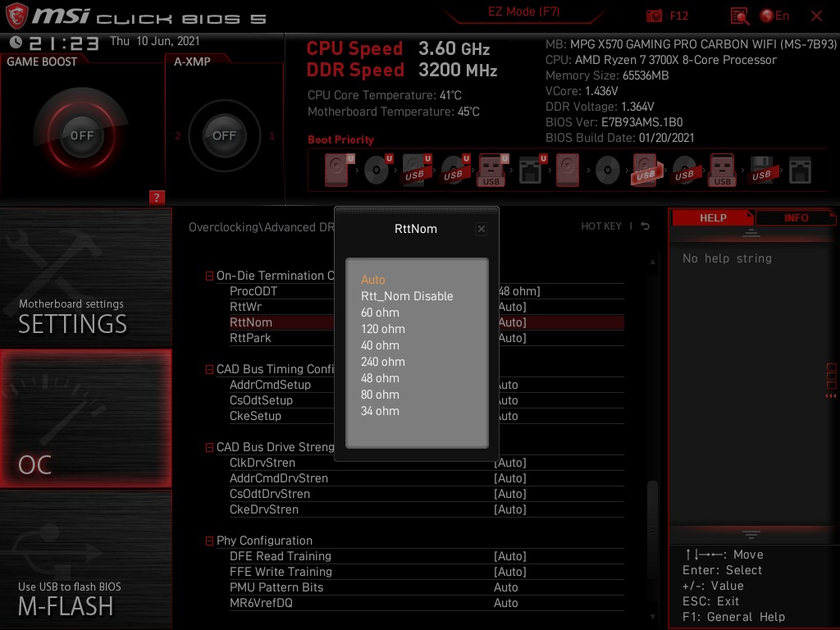Choose 40 ohm in RttNom list
Screen dimensions: 840x630
380,345
